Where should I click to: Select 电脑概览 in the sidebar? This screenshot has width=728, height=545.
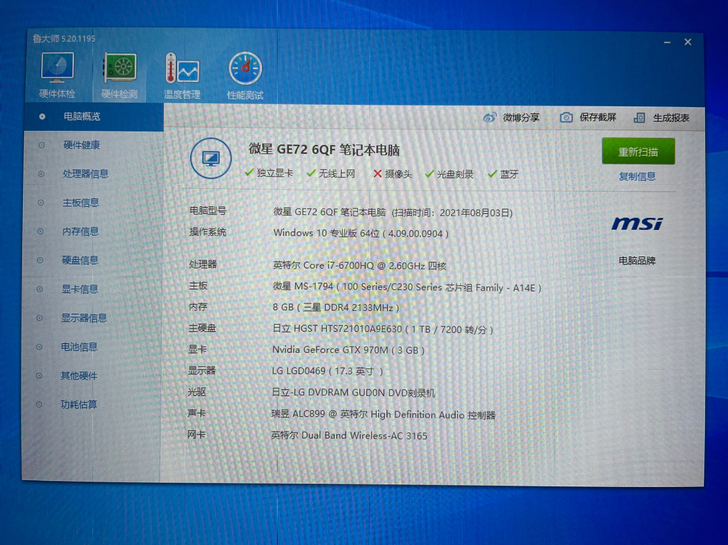pyautogui.click(x=93, y=117)
